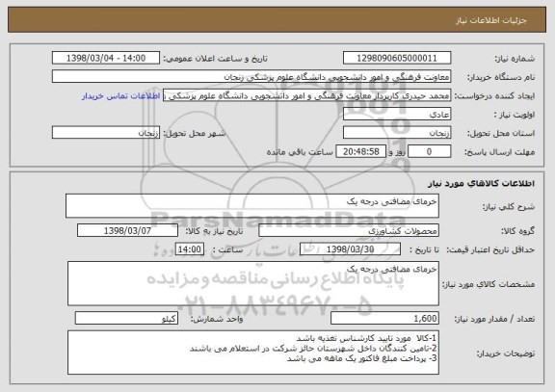Click the label شماره نیاز
The height and width of the screenshot is (392, 555).
coord(515,59)
